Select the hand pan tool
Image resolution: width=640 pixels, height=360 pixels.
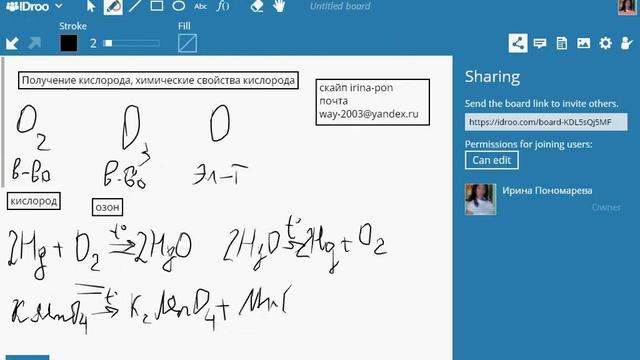click(x=279, y=6)
